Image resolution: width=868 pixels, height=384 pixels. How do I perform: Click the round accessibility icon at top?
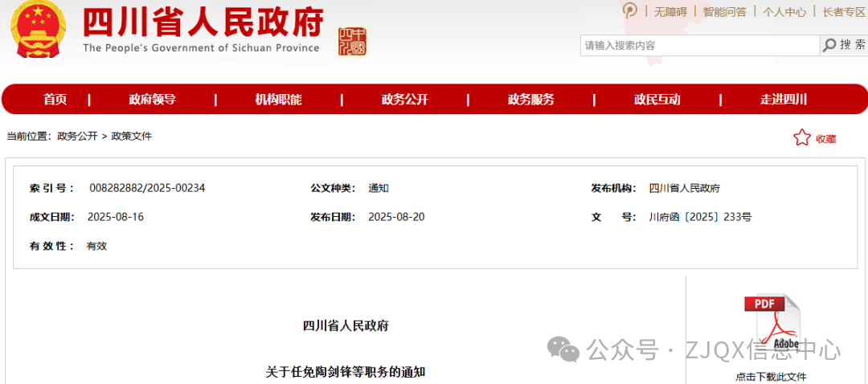point(630,11)
